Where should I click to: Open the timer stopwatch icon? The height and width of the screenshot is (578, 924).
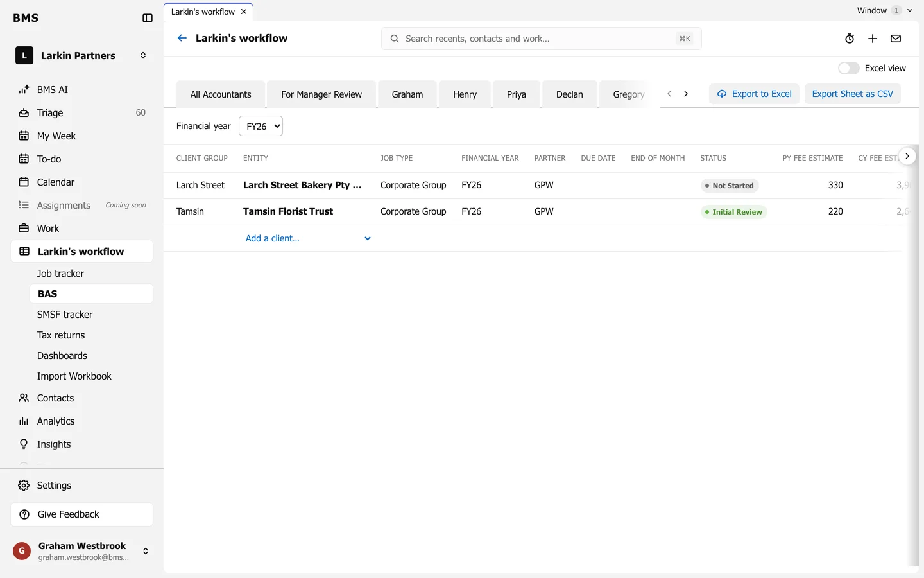coord(850,39)
